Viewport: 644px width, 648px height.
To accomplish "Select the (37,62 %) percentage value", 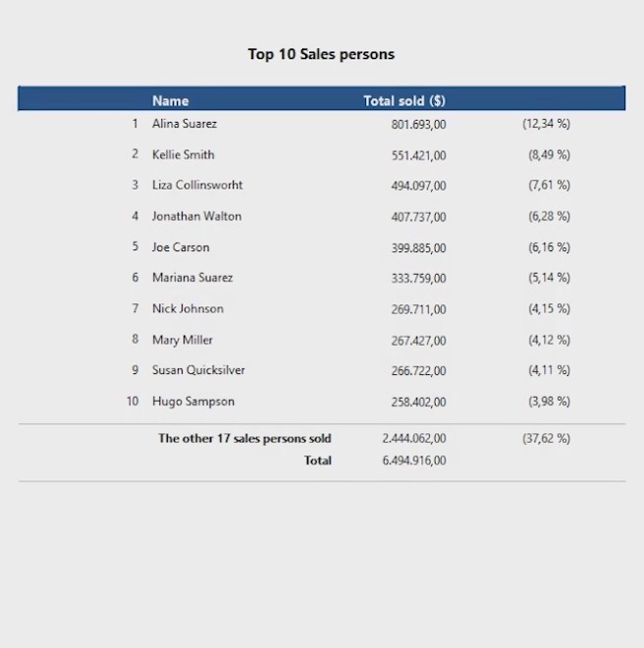I will click(x=546, y=439).
